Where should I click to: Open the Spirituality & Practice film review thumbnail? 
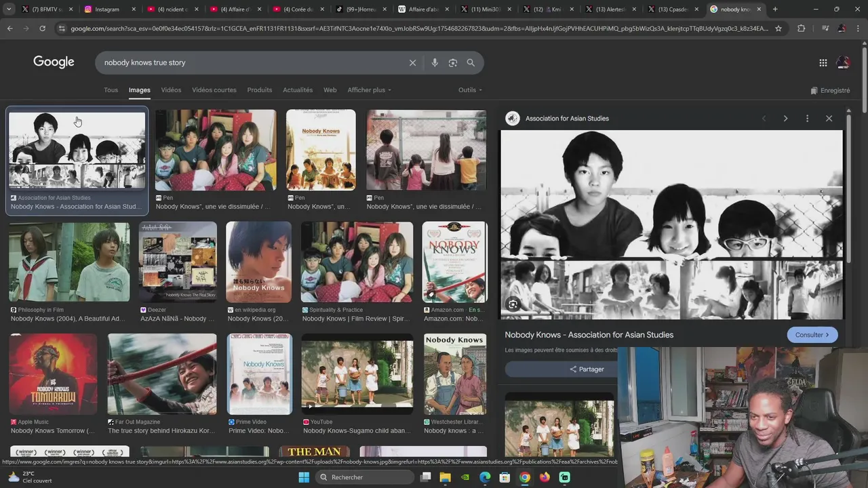[357, 262]
